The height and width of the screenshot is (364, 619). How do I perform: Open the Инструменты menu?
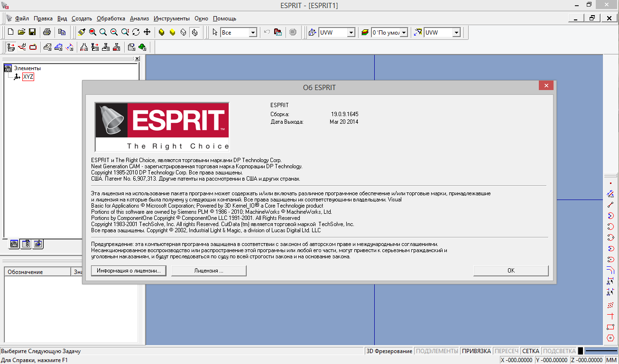172,18
